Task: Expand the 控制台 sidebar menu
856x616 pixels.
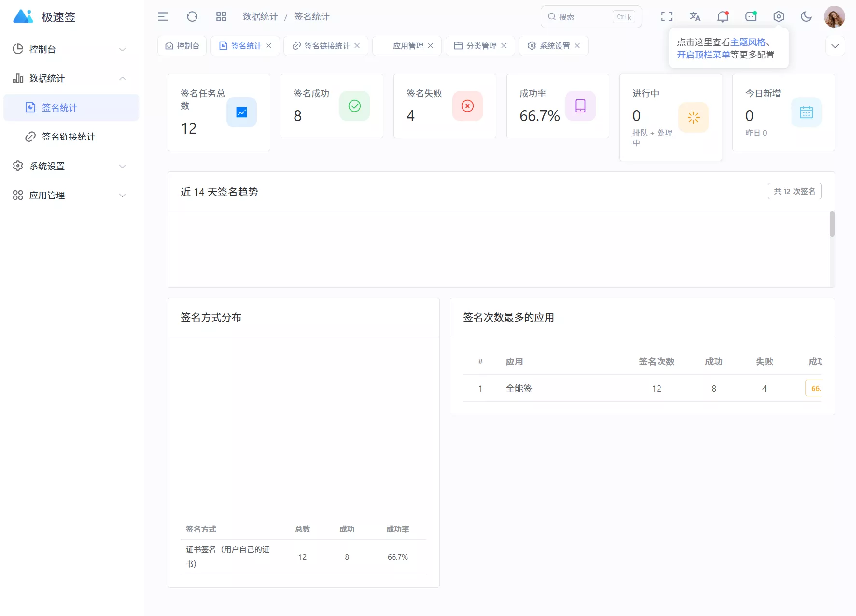Action: pyautogui.click(x=71, y=49)
